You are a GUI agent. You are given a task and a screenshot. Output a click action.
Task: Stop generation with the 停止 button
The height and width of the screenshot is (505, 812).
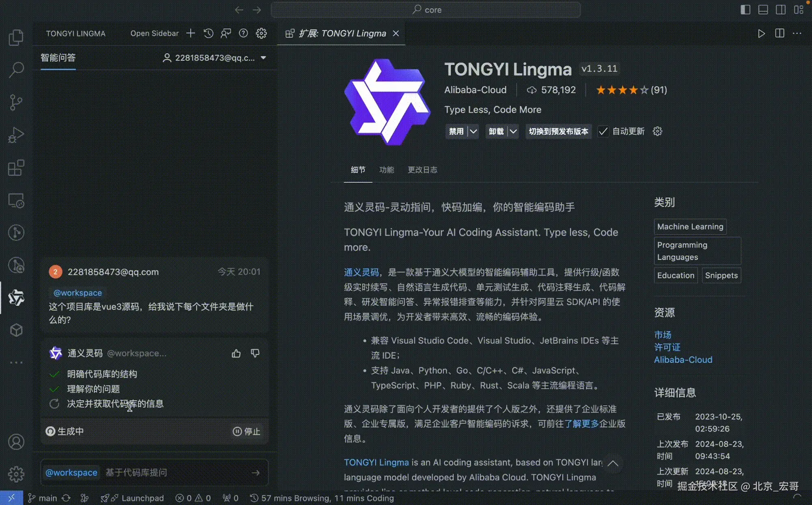point(246,432)
